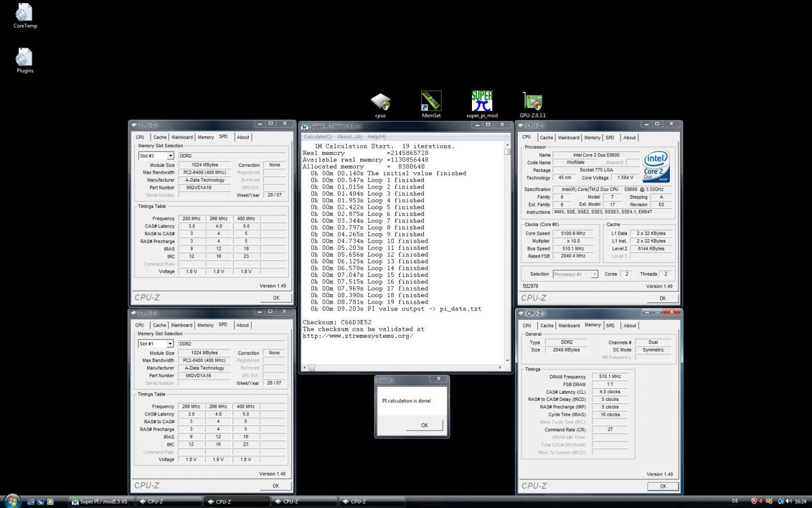Click Manufacturer A-Data Technology in Slot #1 window
812x508 pixels.
point(204,368)
